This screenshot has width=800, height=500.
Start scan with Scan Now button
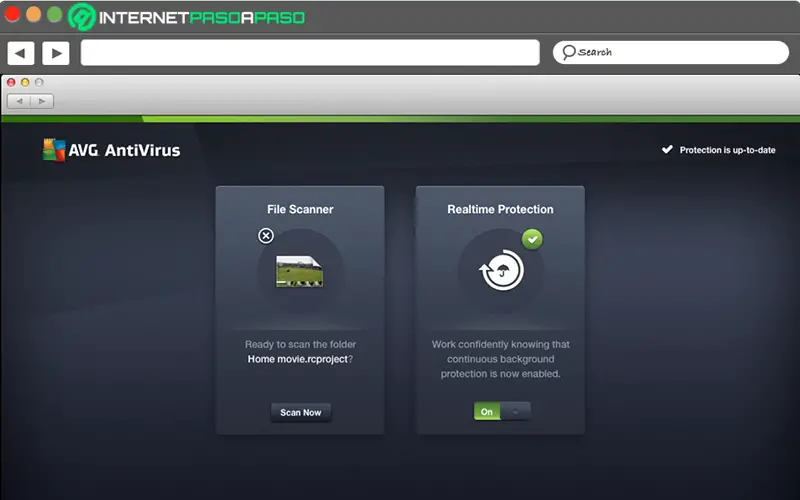(301, 412)
